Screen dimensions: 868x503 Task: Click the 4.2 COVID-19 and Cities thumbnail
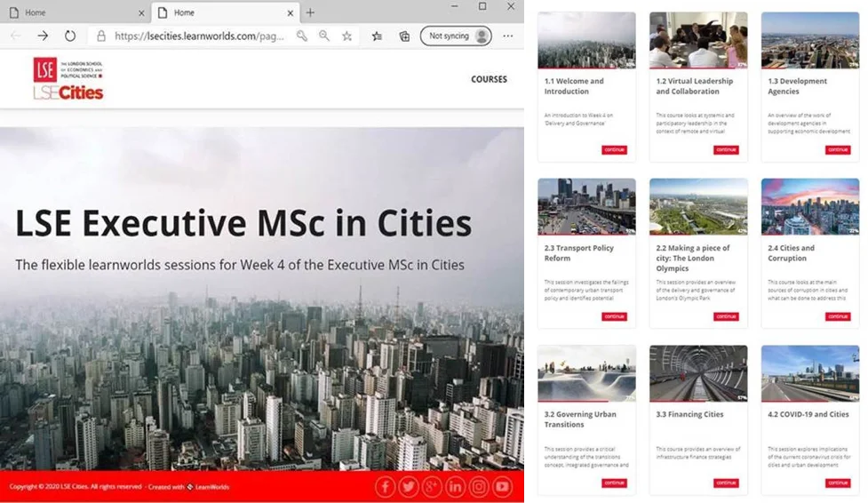tap(810, 373)
